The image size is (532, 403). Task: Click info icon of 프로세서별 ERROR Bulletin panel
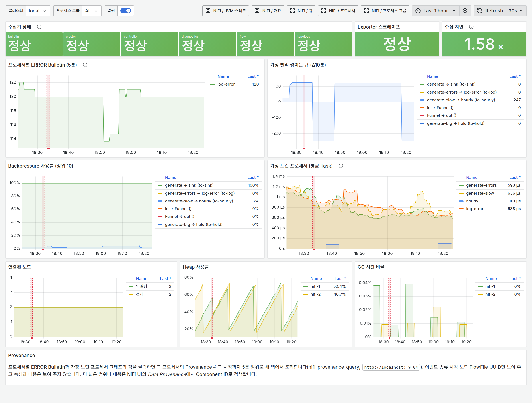[x=85, y=65]
